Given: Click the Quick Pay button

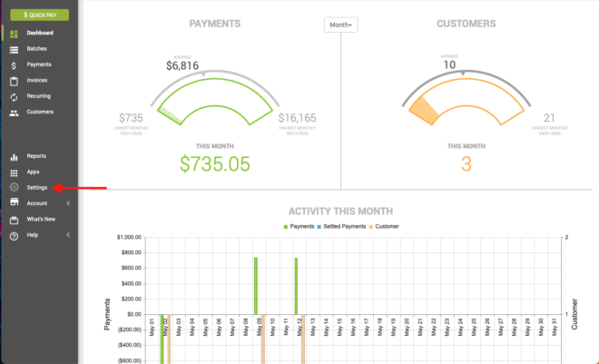Looking at the screenshot, I should coord(40,15).
